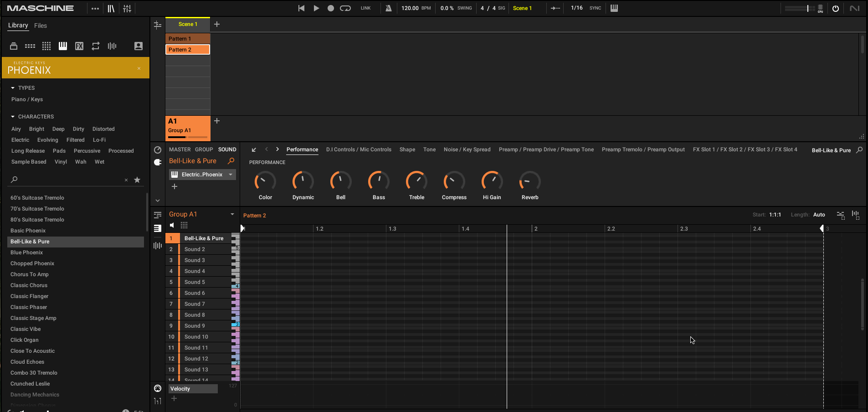
Task: Select the Classic Chorus preset
Action: click(29, 285)
